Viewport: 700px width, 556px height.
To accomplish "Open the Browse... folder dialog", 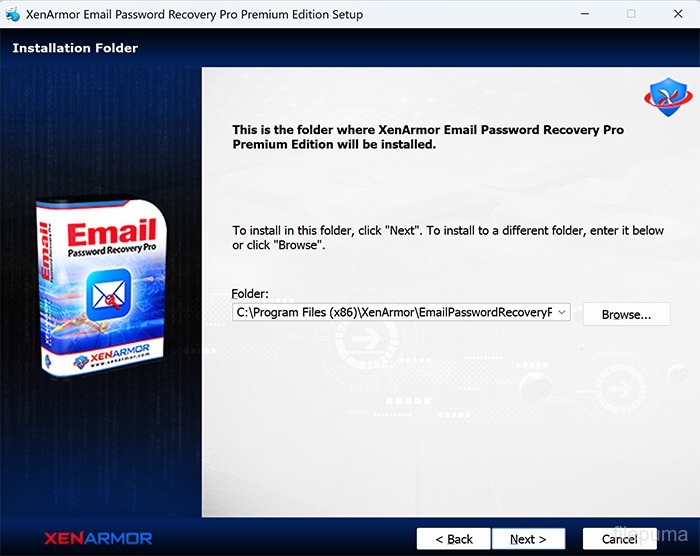I will pyautogui.click(x=626, y=314).
